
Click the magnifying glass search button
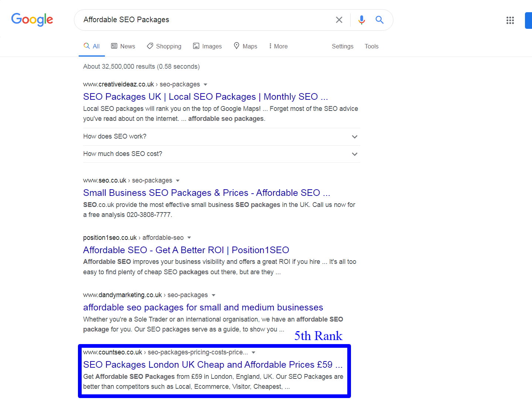pos(379,20)
